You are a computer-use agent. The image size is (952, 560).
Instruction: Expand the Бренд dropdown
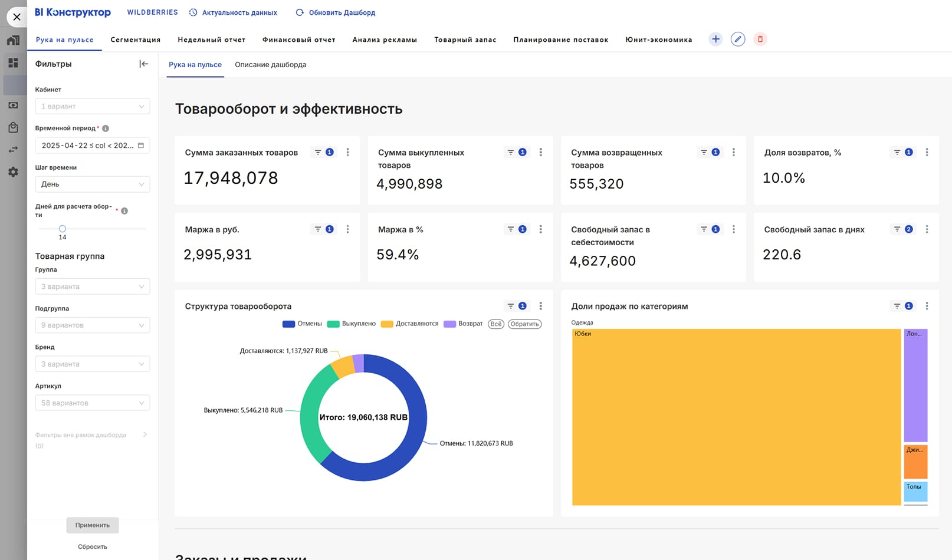click(92, 364)
